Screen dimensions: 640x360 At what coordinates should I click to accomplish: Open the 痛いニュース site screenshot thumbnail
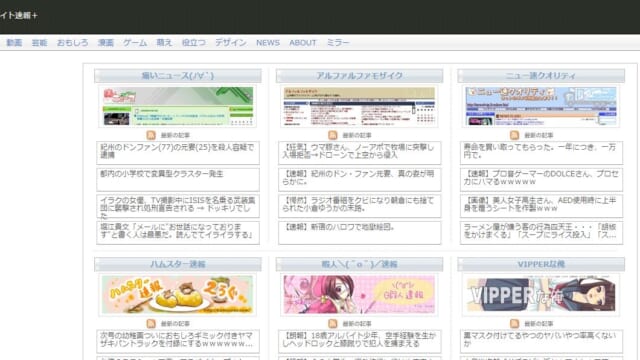178,106
